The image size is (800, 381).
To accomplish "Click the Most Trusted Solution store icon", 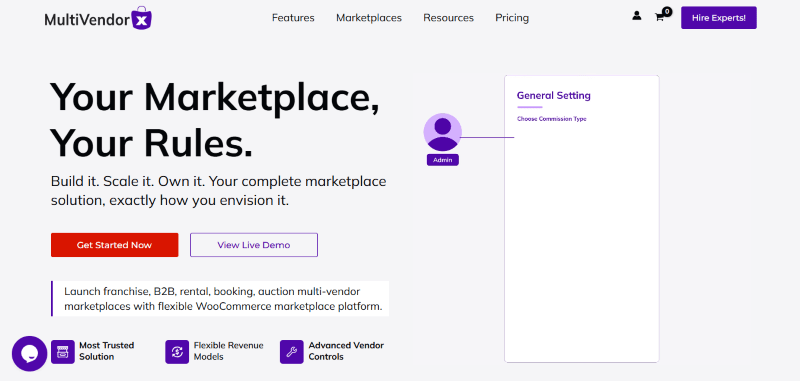I will [63, 352].
